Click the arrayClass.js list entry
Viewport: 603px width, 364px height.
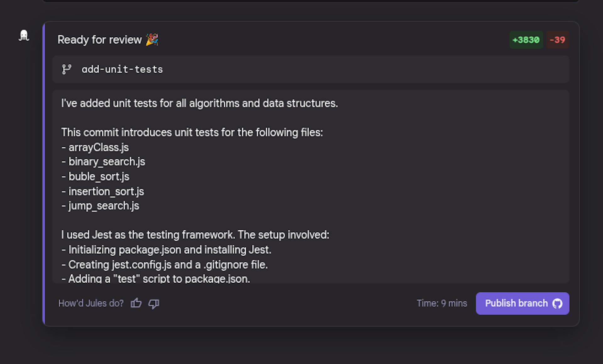[x=98, y=147]
